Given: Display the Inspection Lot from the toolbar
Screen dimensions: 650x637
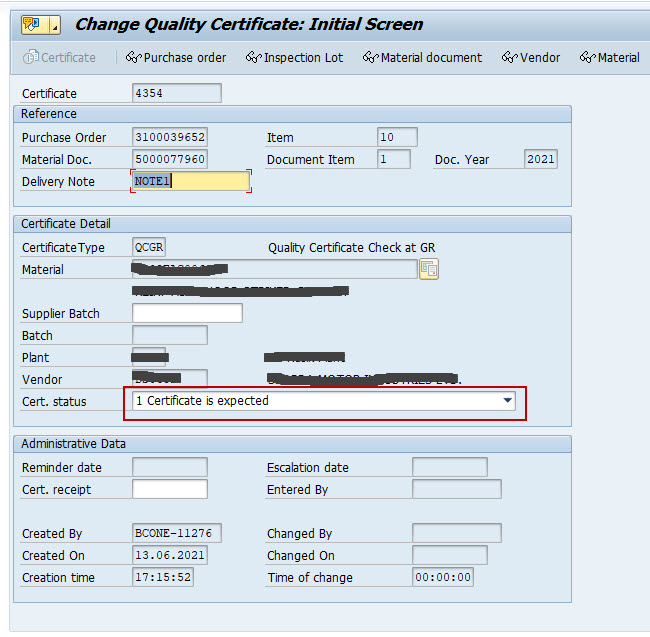Looking at the screenshot, I should click(294, 57).
